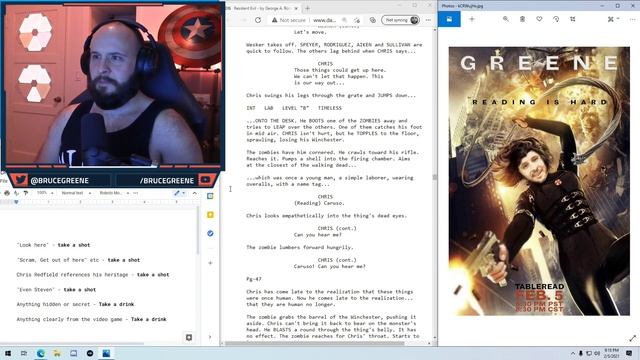This screenshot has height=360, width=640.
Task: Click the Add to plus icon in Photos
Action: 472,19
